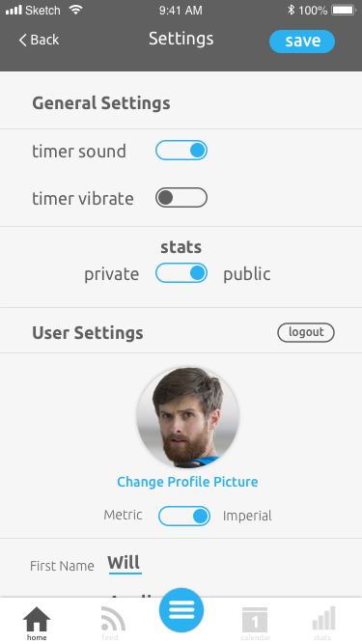Switch units toggle to Metric
Image resolution: width=362 pixels, height=644 pixels.
click(x=184, y=516)
